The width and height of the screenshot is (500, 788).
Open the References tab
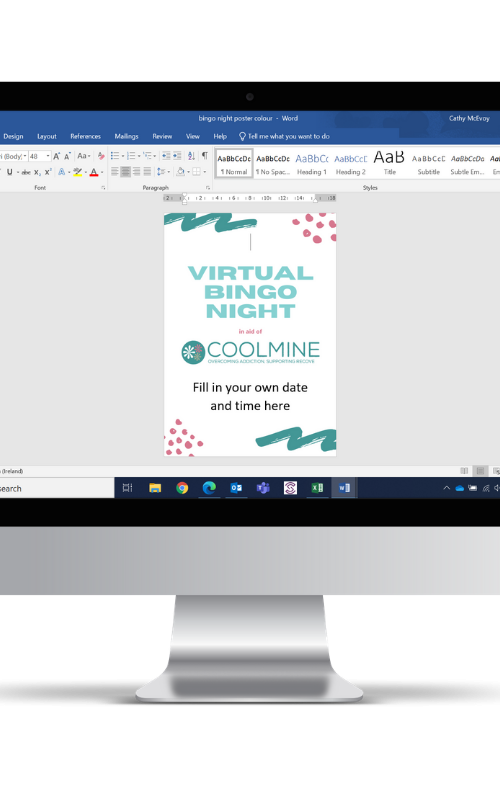(x=85, y=136)
